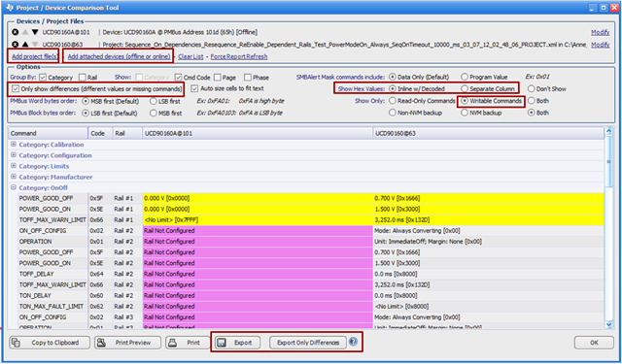Click scrollbar down arrow in table
The width and height of the screenshot is (622, 364).
tap(609, 324)
